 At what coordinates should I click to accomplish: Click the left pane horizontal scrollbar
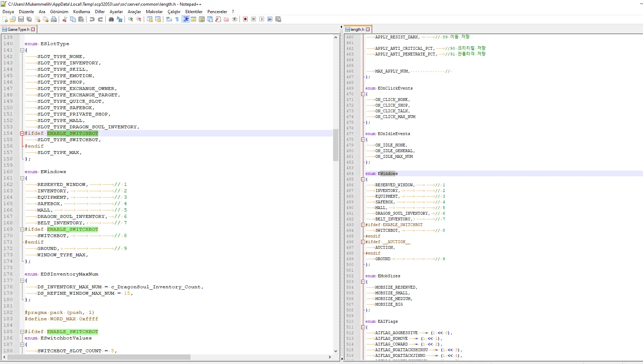point(99,357)
